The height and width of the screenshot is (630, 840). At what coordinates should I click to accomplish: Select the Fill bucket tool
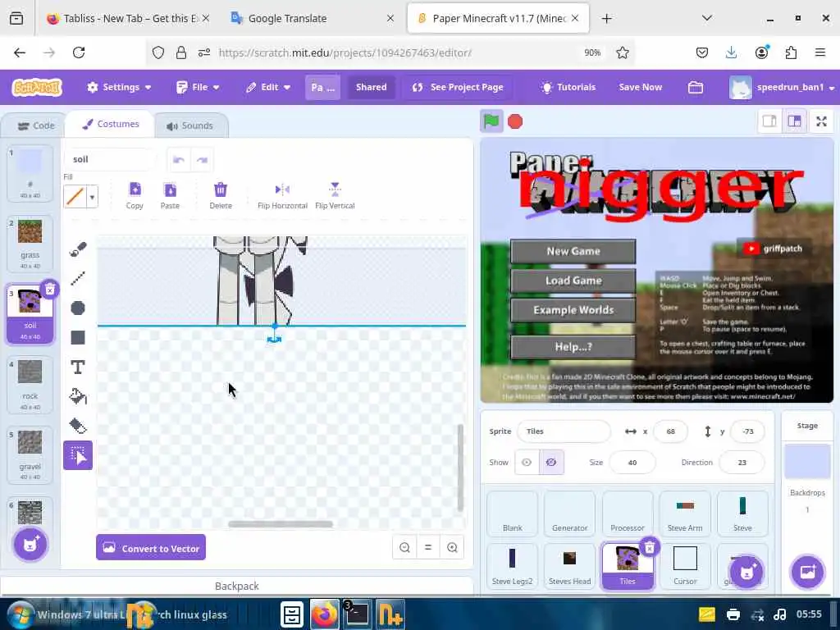78,396
